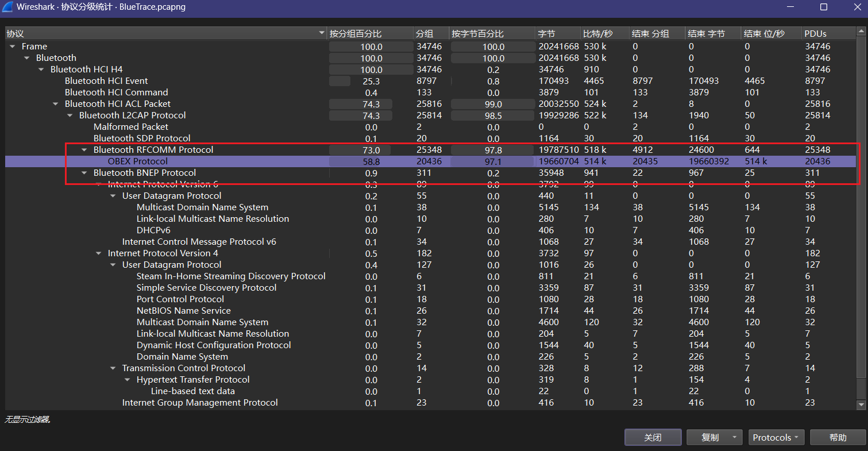868x451 pixels.
Task: Click the 帮助 button
Action: coord(838,438)
